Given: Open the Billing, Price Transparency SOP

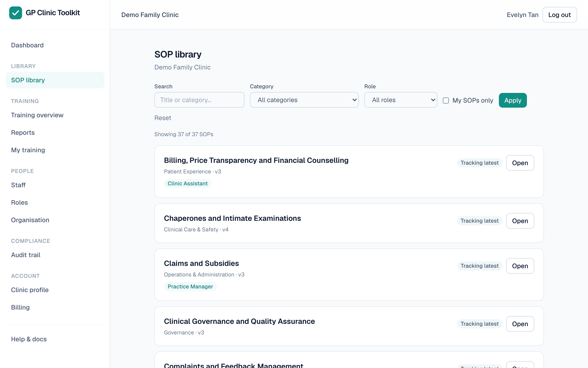Looking at the screenshot, I should click(520, 163).
